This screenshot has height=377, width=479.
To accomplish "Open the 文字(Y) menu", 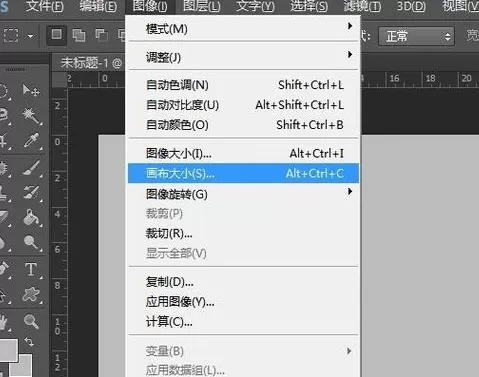I will click(x=255, y=7).
